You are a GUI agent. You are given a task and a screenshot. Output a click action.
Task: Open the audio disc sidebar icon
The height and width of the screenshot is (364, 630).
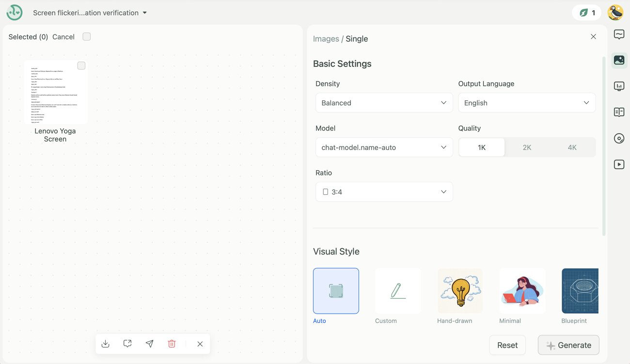[619, 139]
